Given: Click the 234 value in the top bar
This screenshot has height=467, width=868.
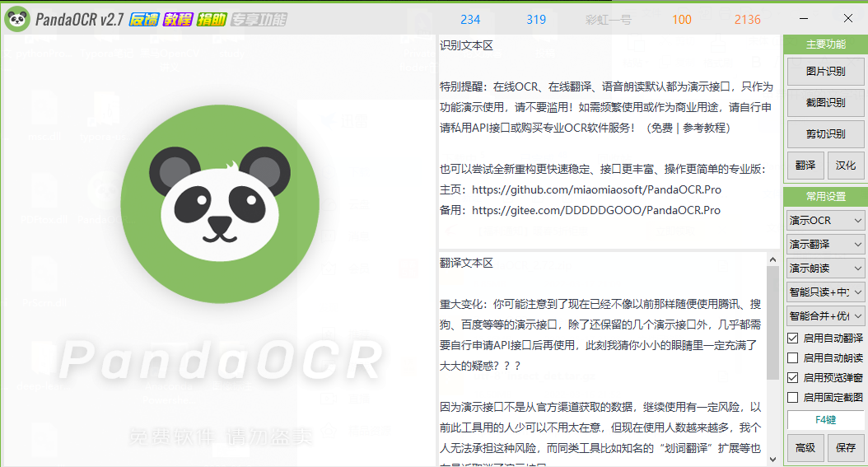Looking at the screenshot, I should [x=470, y=20].
